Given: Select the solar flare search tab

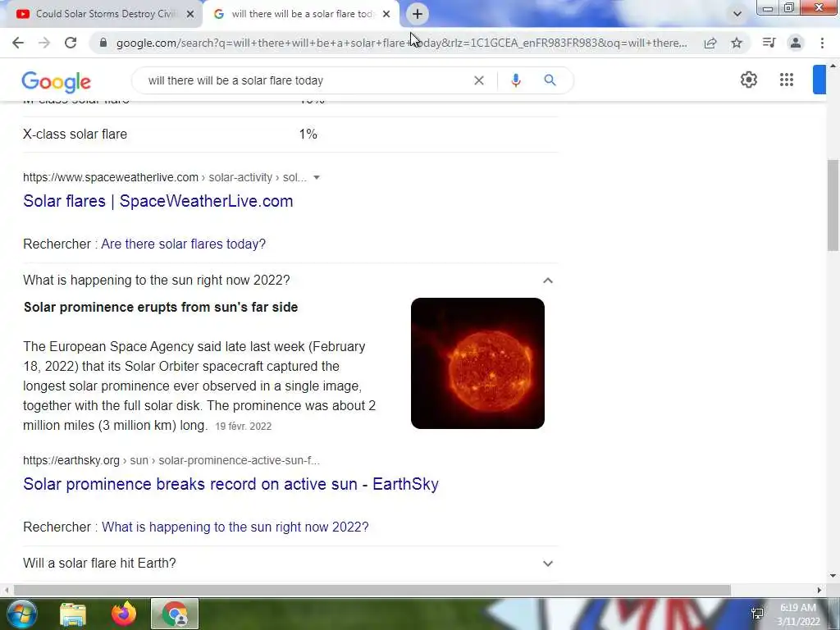Looking at the screenshot, I should point(300,14).
